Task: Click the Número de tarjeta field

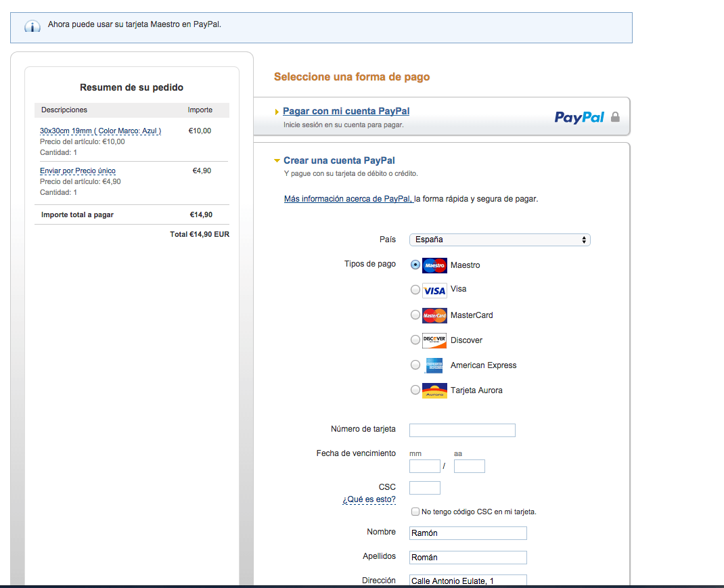Action: pos(462,430)
